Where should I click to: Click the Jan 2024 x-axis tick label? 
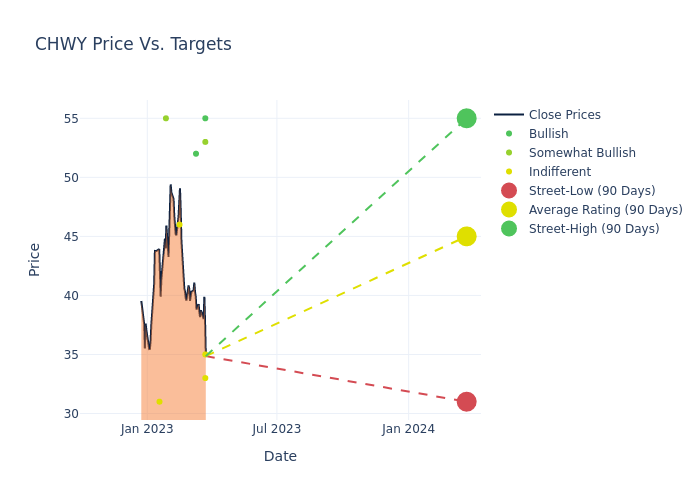click(408, 429)
